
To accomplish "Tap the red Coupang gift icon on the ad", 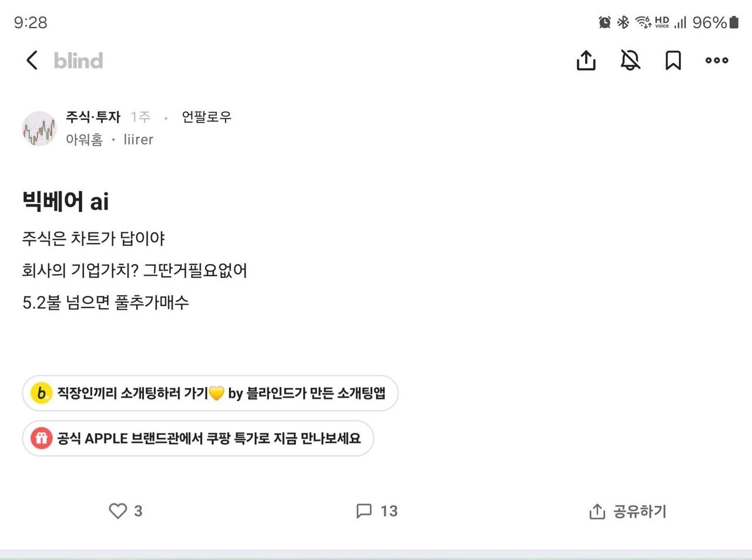I will point(41,438).
